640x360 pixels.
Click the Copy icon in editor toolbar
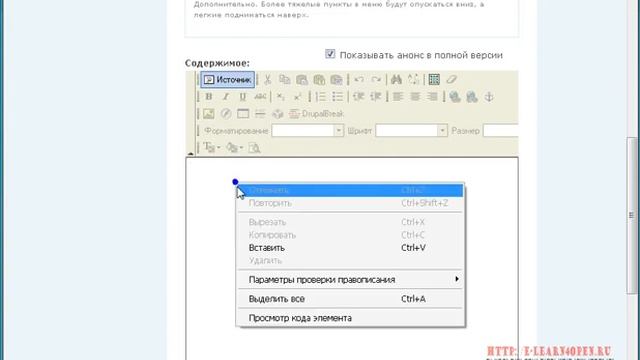(284, 80)
